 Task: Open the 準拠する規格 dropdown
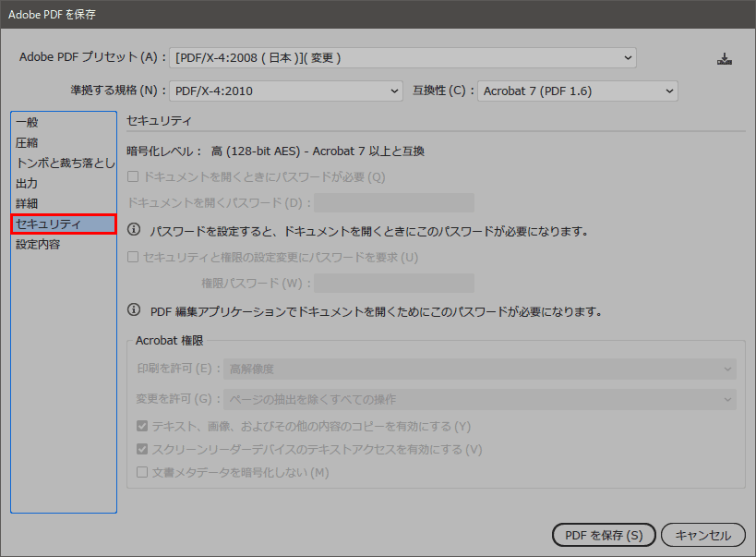click(286, 91)
